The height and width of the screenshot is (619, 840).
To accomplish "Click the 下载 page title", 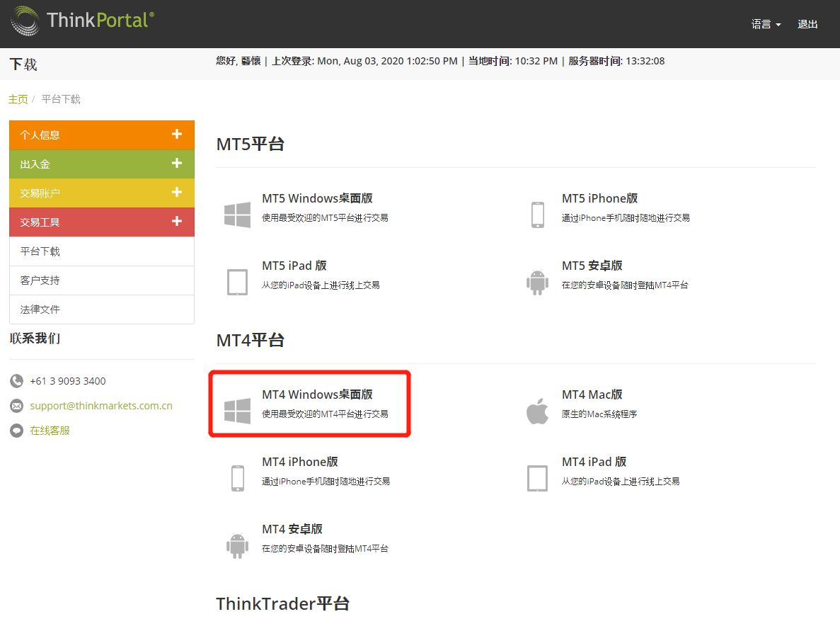I will (x=23, y=65).
